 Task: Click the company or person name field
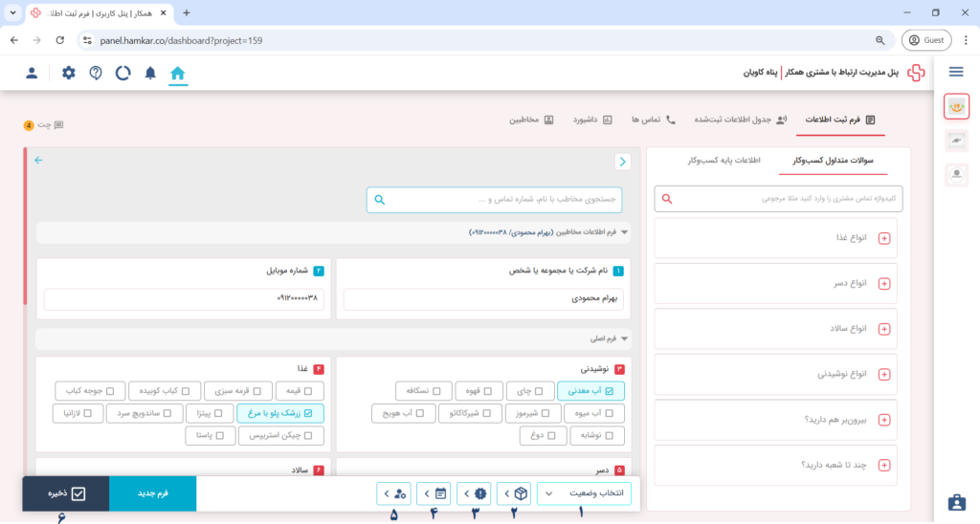click(483, 298)
